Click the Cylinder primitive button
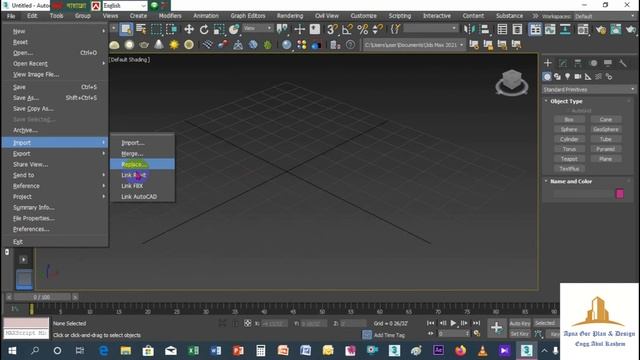640x360 pixels. (x=569, y=139)
